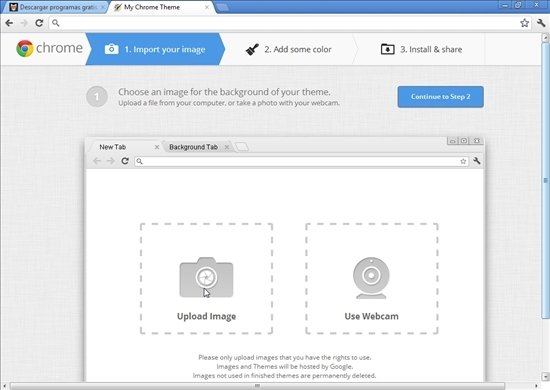550x390 pixels.
Task: Open a new browser tab button
Action: point(222,7)
